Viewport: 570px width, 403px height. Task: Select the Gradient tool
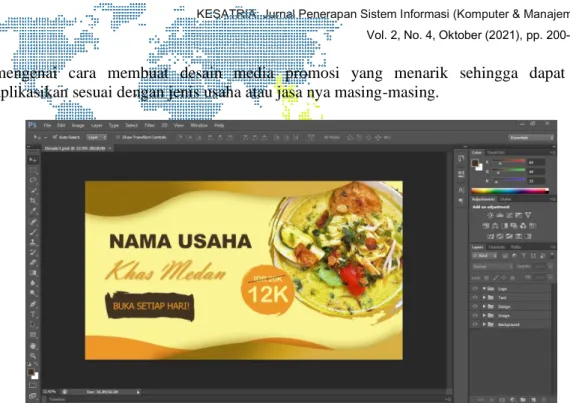33,273
